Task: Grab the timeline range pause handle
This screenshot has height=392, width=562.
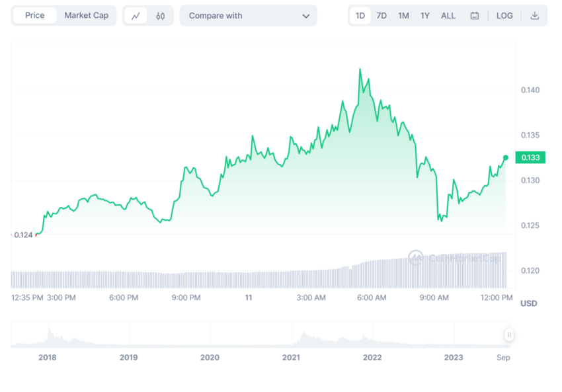Action: click(508, 334)
